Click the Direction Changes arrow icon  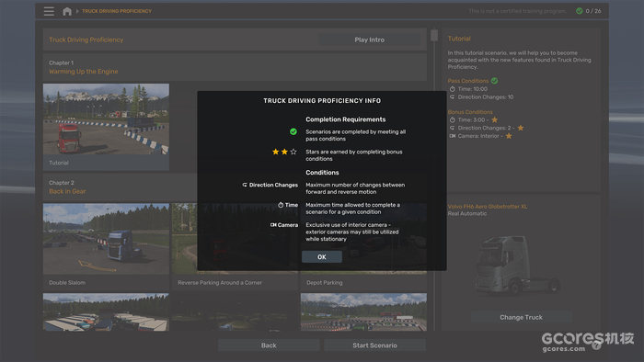[245, 185]
